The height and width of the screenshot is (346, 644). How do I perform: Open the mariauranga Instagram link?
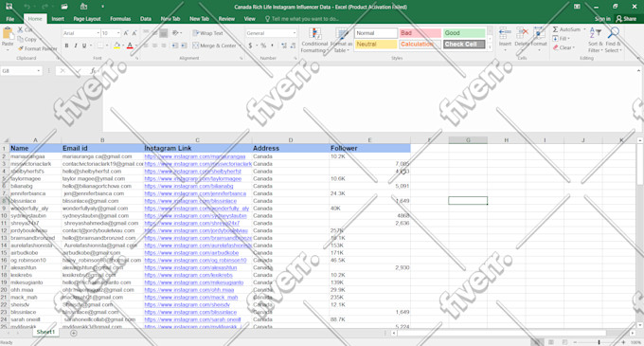(x=195, y=156)
